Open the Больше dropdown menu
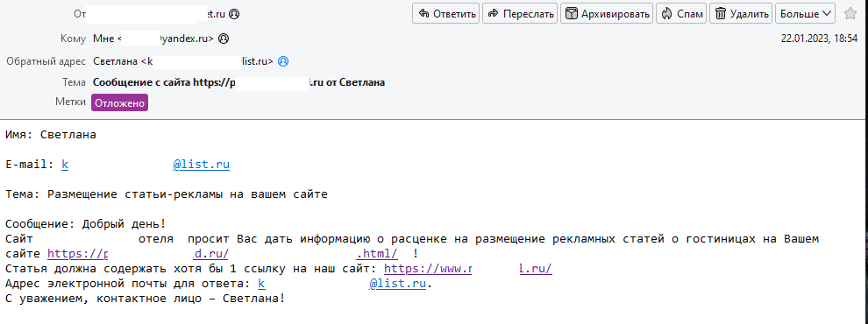The height and width of the screenshot is (324, 868). click(x=806, y=14)
